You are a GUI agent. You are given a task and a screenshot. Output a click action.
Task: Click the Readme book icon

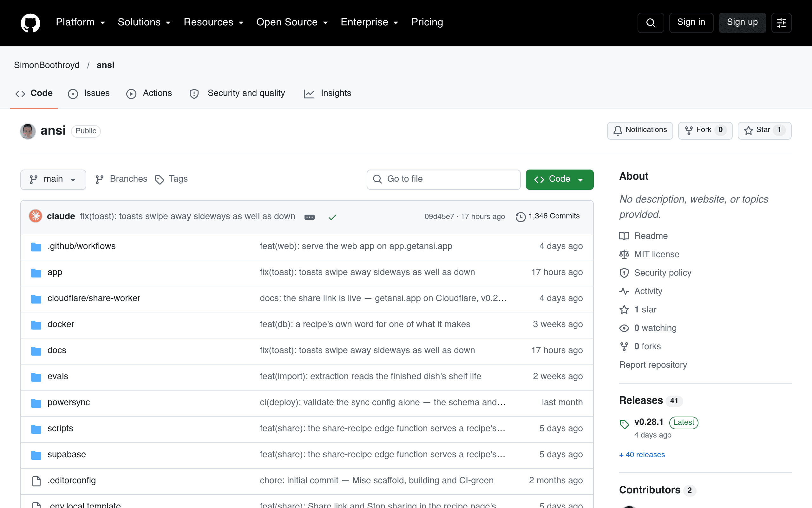pyautogui.click(x=624, y=236)
